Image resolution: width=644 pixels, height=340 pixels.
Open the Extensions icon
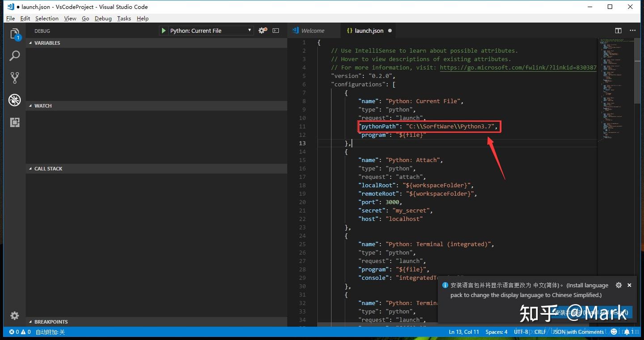[x=15, y=122]
